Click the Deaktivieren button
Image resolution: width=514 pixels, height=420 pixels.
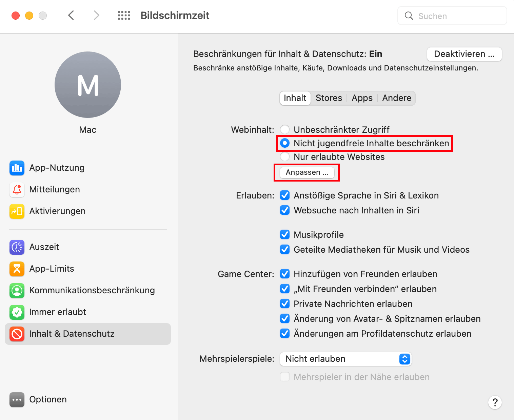464,54
